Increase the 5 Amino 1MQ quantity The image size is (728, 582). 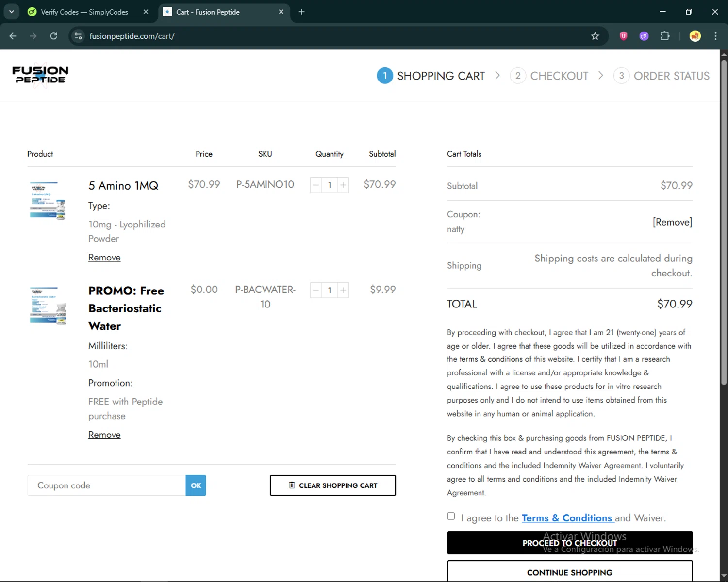(x=343, y=185)
